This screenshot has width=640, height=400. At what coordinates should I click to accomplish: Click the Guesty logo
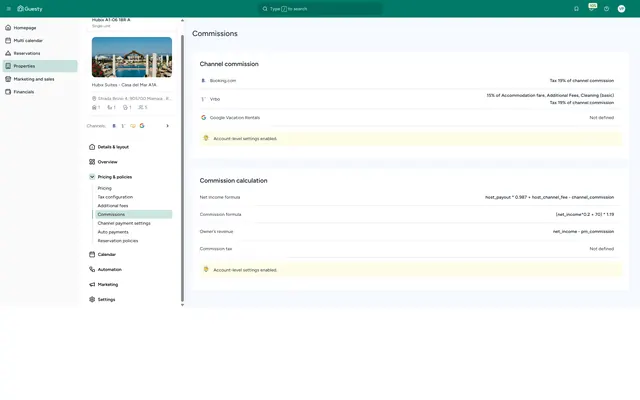pos(30,9)
